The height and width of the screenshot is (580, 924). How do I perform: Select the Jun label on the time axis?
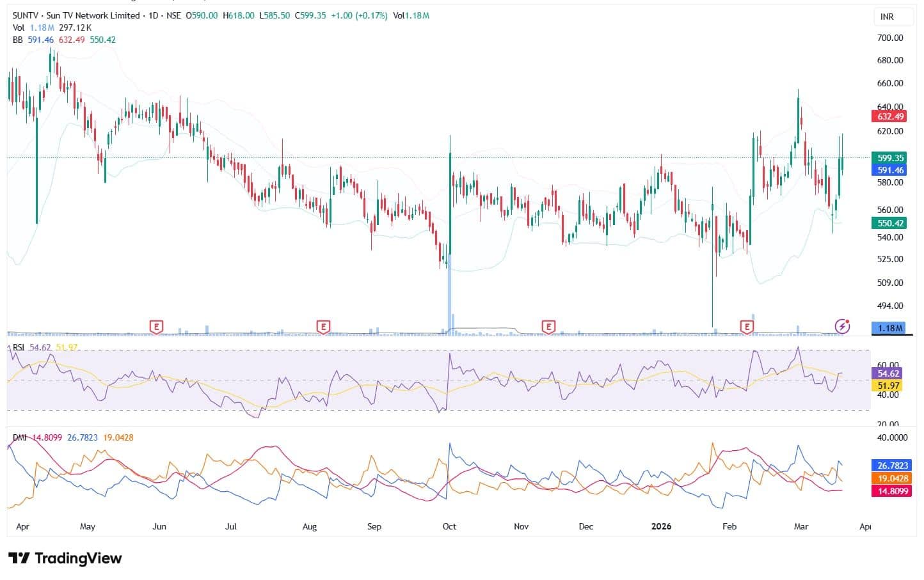coord(159,526)
